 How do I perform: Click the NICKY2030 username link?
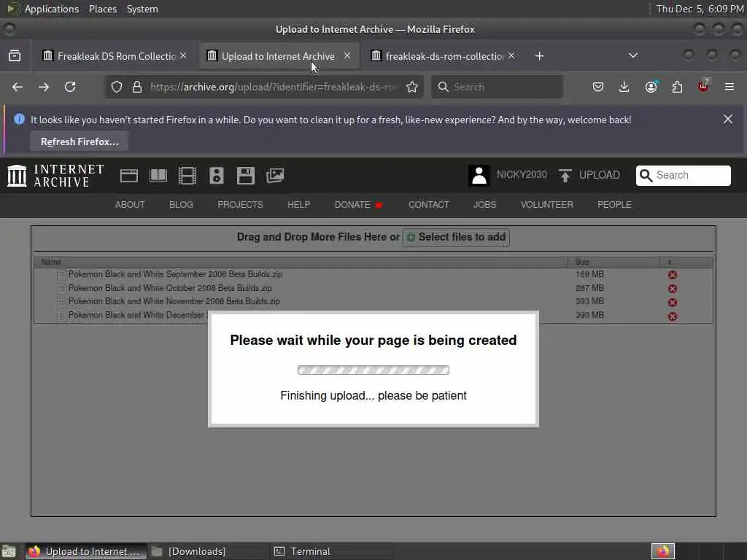tap(522, 175)
